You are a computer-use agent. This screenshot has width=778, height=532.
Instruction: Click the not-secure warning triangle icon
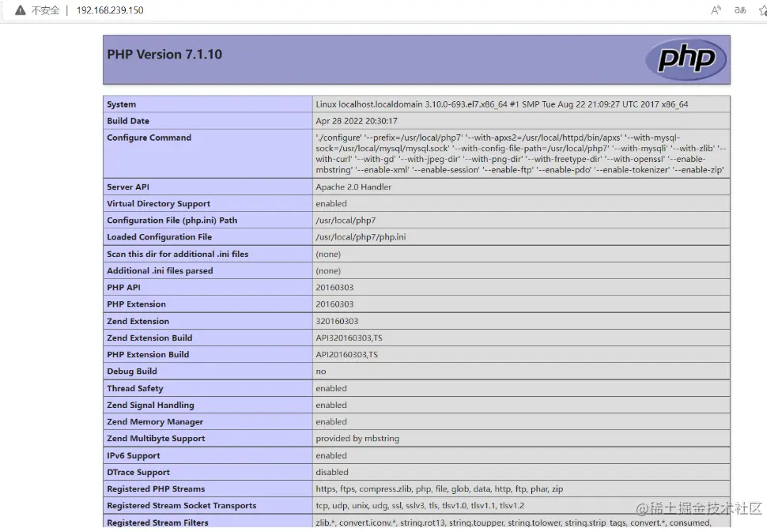[x=21, y=10]
